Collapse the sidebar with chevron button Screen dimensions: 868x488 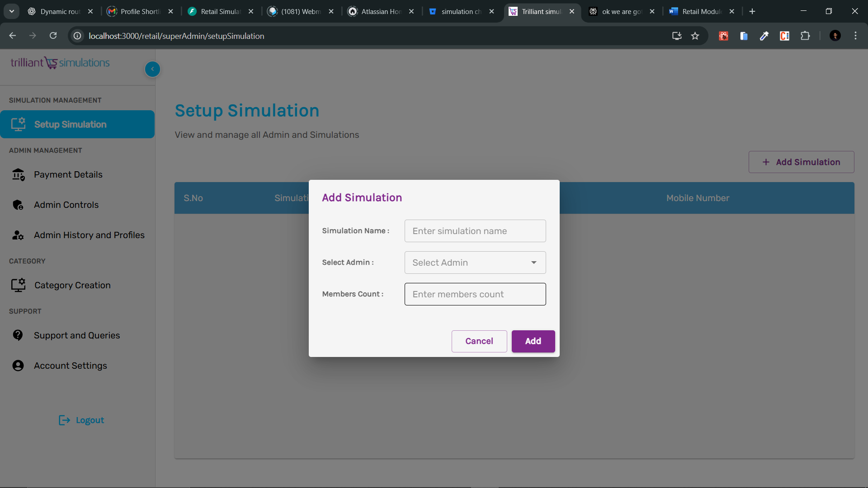coord(152,69)
